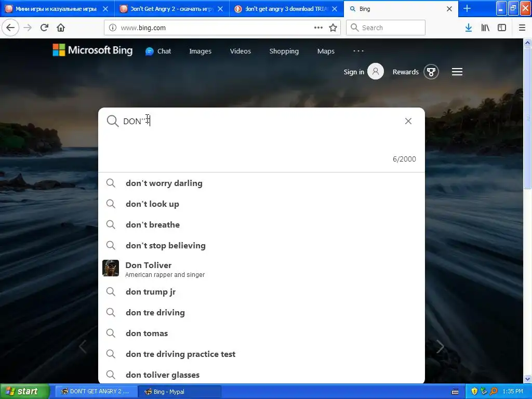Toggle the sidebar view icon

(502, 28)
